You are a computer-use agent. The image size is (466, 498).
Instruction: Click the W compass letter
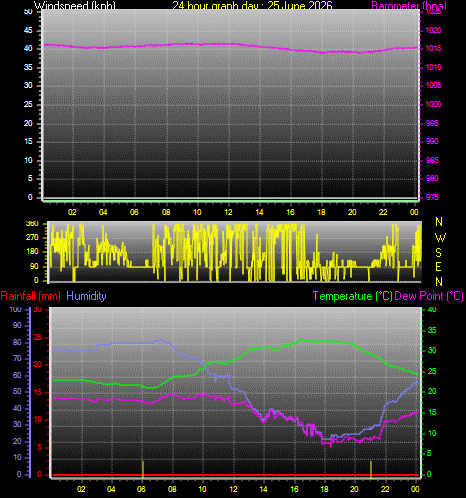[440, 238]
